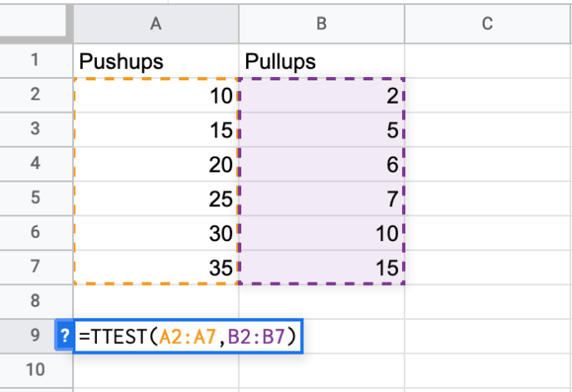The width and height of the screenshot is (572, 392).
Task: Select column A header
Action: click(x=155, y=25)
